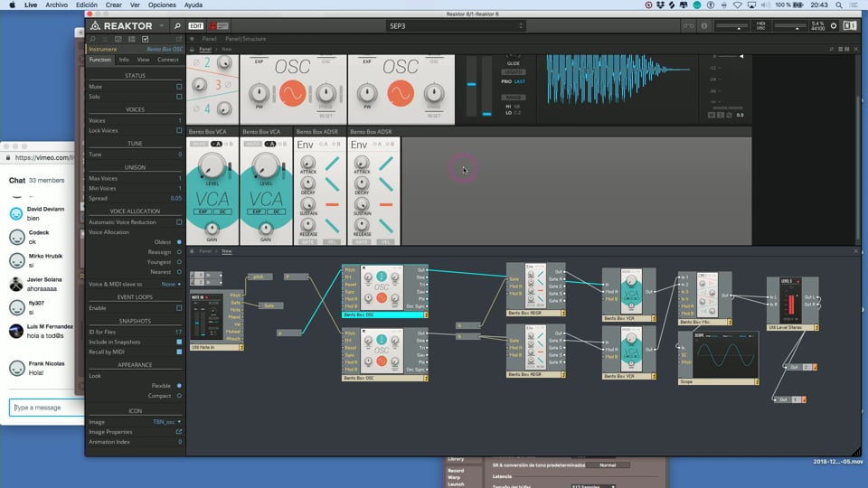The image size is (868, 488).
Task: Toggle the LEGATO button
Action: tap(514, 72)
